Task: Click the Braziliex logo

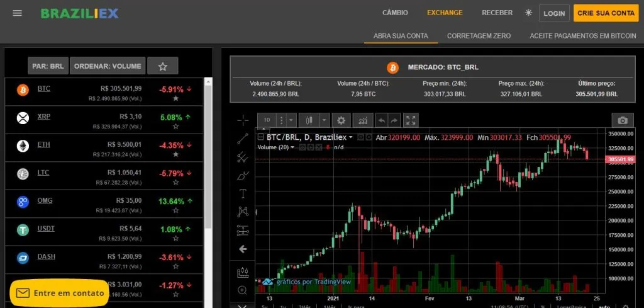Action: point(79,14)
